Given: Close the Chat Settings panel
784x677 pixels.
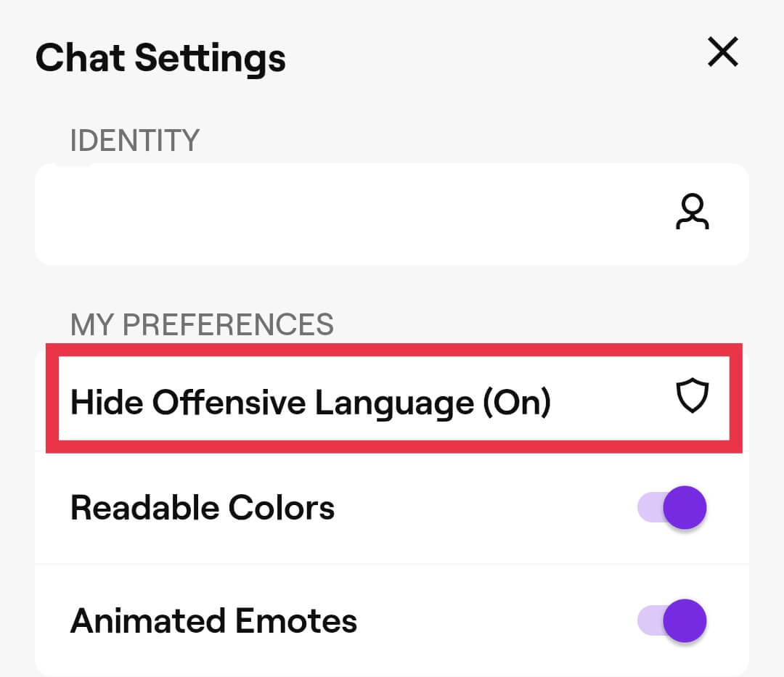Looking at the screenshot, I should (723, 53).
